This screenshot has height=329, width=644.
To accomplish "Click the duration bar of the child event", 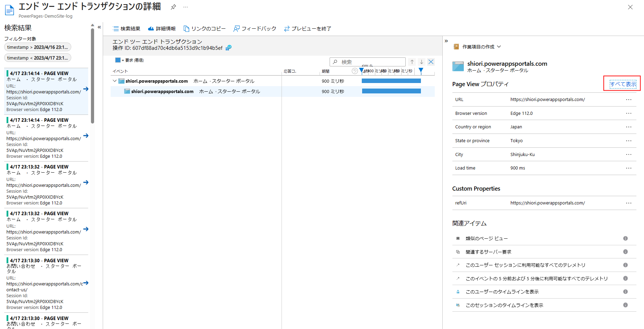I will (x=392, y=91).
